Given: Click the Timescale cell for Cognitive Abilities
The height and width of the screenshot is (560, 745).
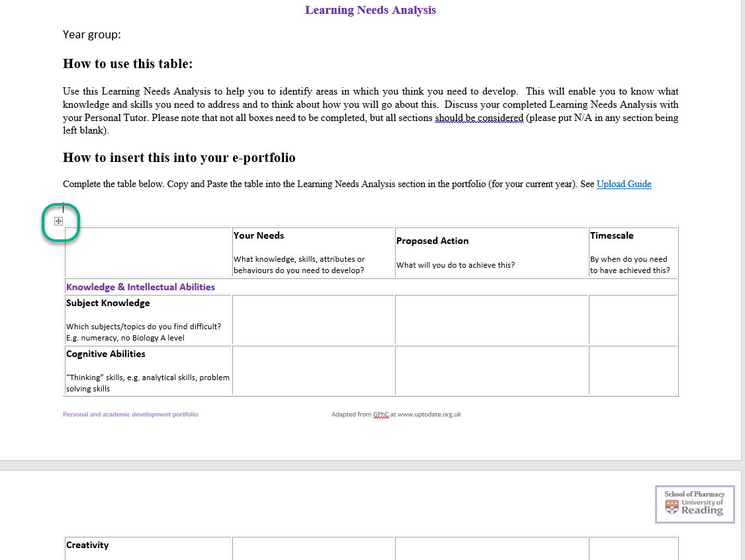Looking at the screenshot, I should (633, 370).
